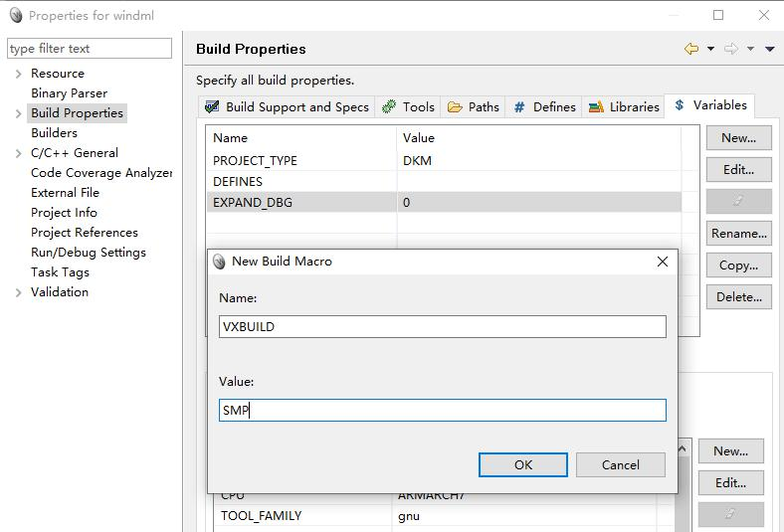
Task: Select the TOOL_FAMILY row
Action: coord(435,515)
